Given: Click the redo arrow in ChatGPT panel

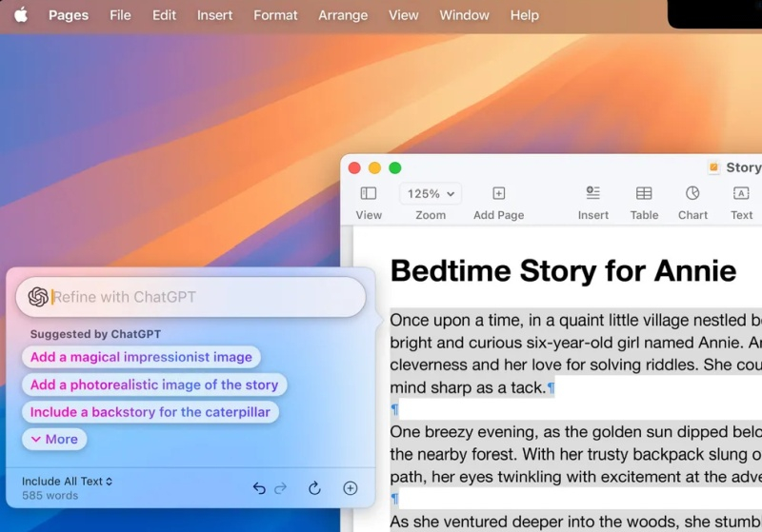Looking at the screenshot, I should [280, 488].
